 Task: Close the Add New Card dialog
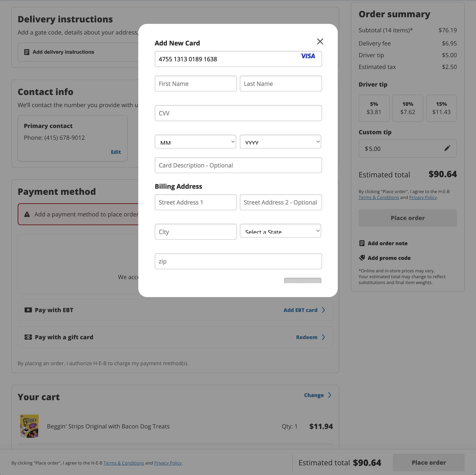320,41
